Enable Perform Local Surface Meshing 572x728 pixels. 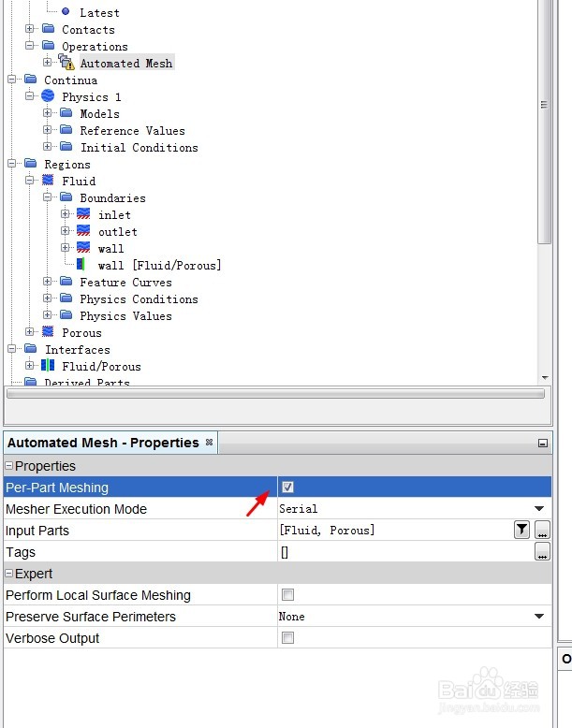click(x=287, y=595)
